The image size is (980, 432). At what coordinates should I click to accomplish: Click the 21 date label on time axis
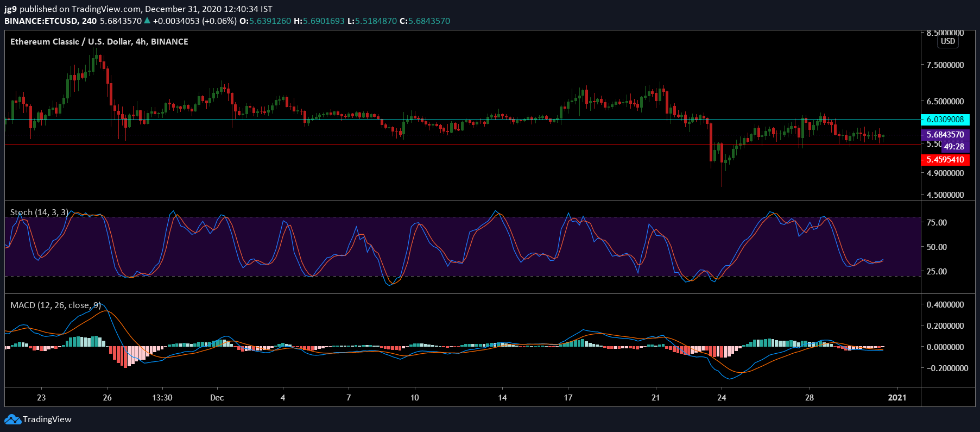(656, 398)
